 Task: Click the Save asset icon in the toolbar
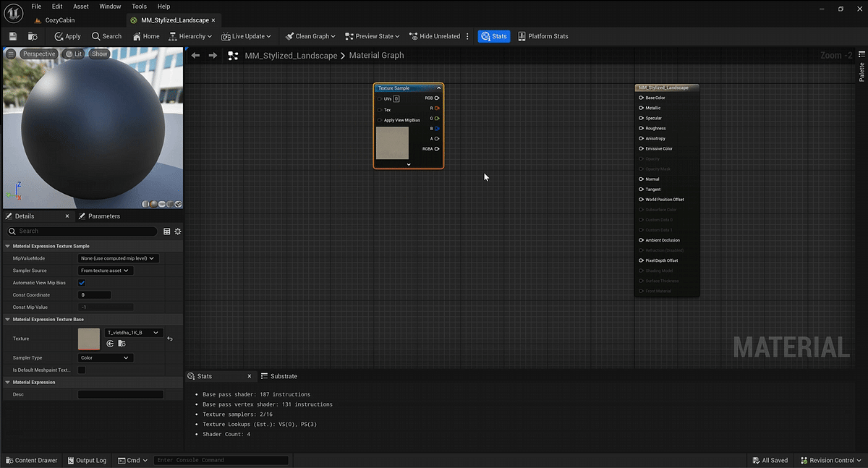pyautogui.click(x=12, y=35)
